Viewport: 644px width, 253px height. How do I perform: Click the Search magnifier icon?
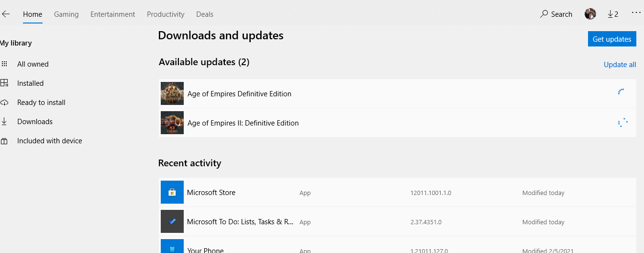click(544, 14)
